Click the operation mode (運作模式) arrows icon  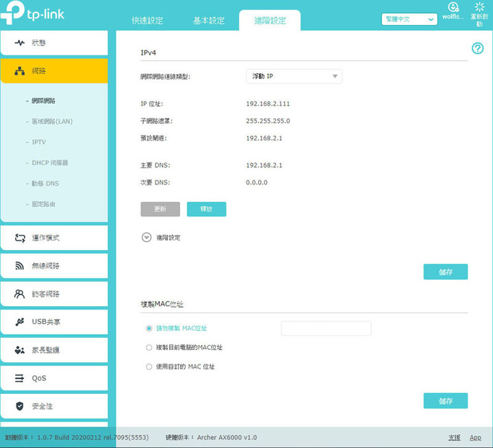[20, 238]
